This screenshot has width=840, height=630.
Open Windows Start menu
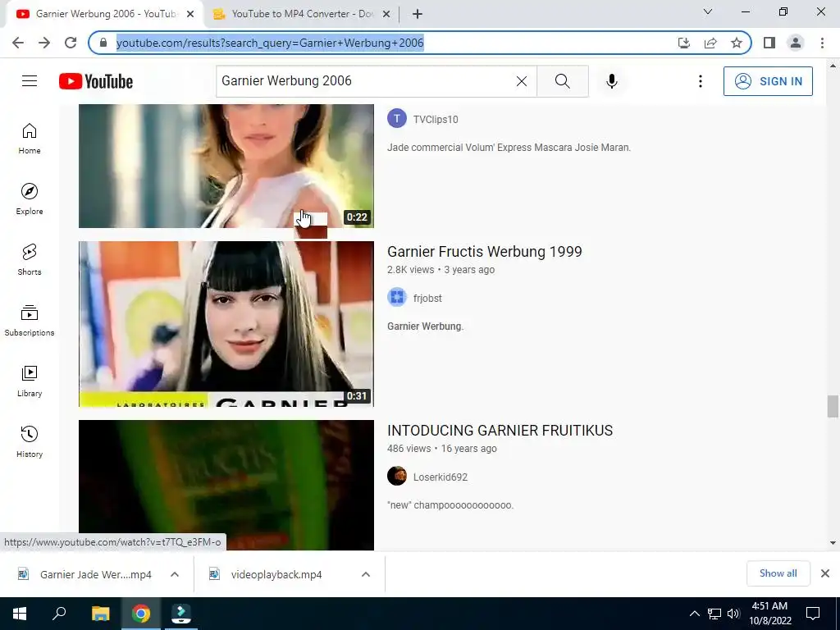pos(20,614)
